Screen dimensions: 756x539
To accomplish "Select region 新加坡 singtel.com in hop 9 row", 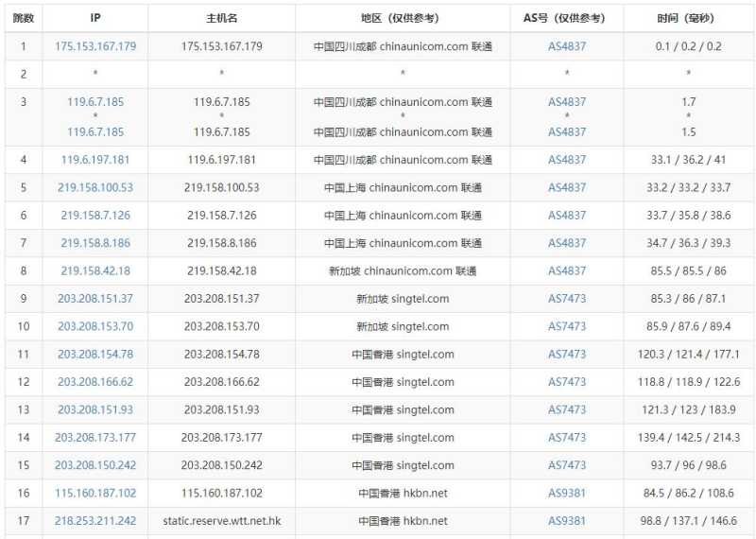I will [x=403, y=299].
